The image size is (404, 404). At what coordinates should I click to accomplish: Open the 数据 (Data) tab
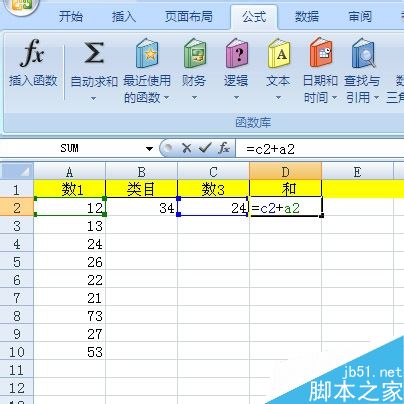307,16
